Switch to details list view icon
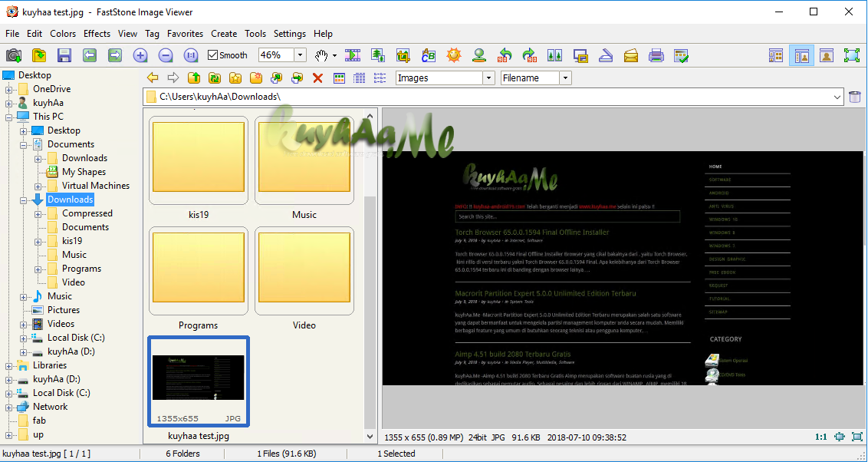 coord(360,78)
